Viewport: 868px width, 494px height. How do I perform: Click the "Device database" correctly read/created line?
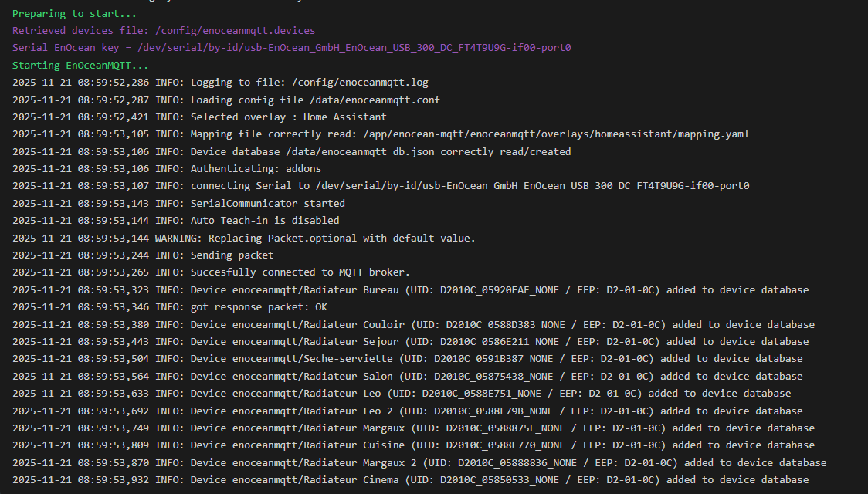point(380,152)
